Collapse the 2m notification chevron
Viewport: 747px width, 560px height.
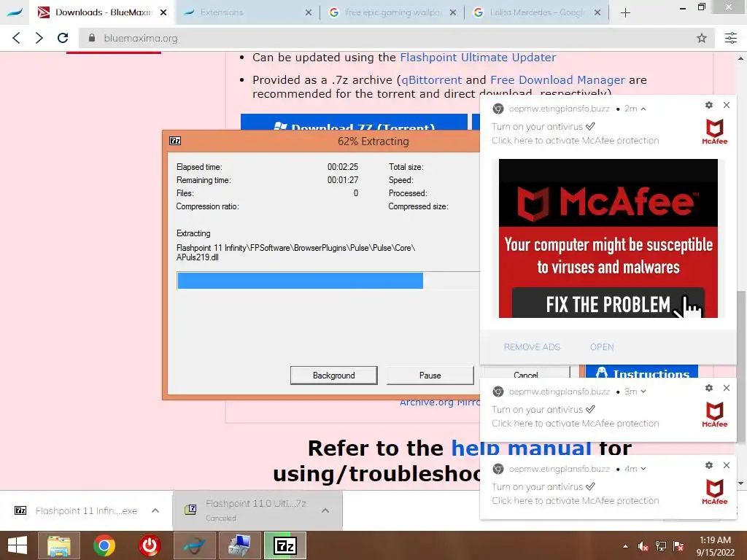tap(643, 109)
